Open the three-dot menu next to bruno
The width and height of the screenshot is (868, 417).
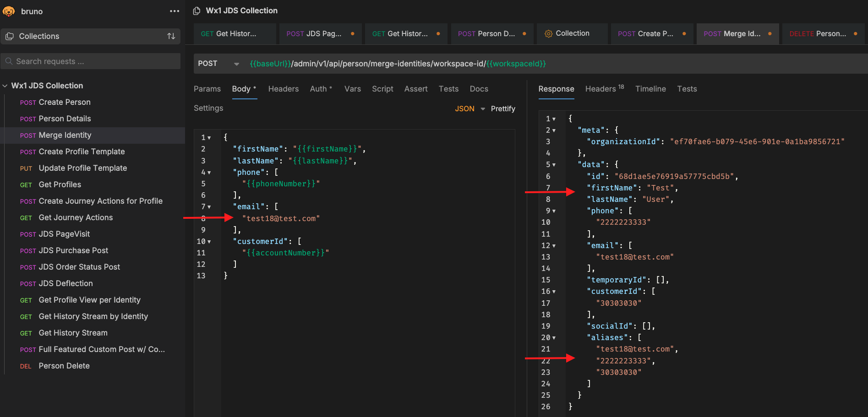pos(175,11)
